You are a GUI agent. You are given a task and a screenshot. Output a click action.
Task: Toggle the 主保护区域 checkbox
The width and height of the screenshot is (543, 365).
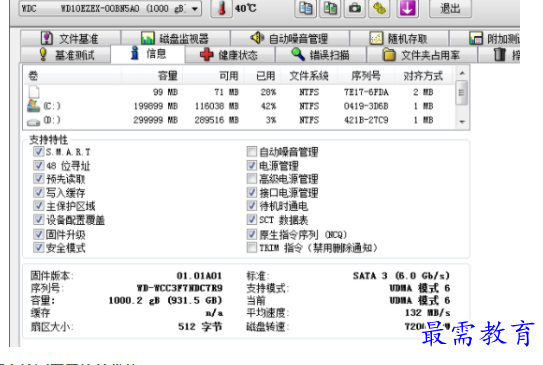pyautogui.click(x=38, y=206)
